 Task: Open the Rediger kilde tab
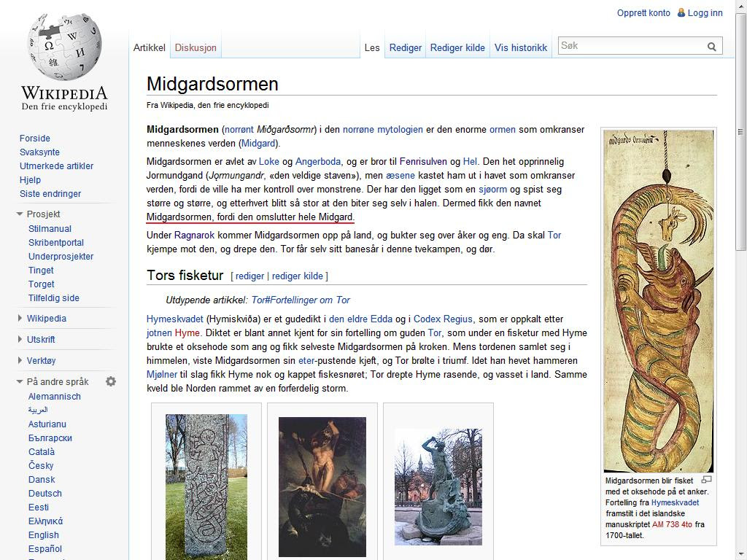point(457,47)
